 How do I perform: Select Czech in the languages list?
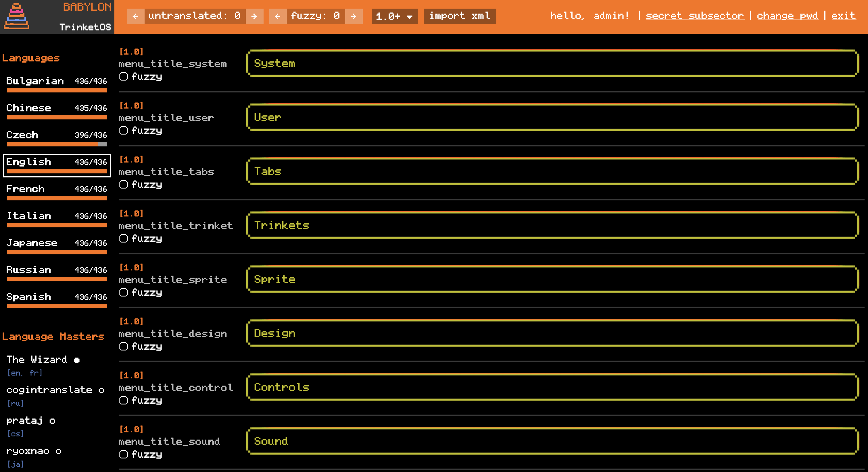click(x=22, y=135)
